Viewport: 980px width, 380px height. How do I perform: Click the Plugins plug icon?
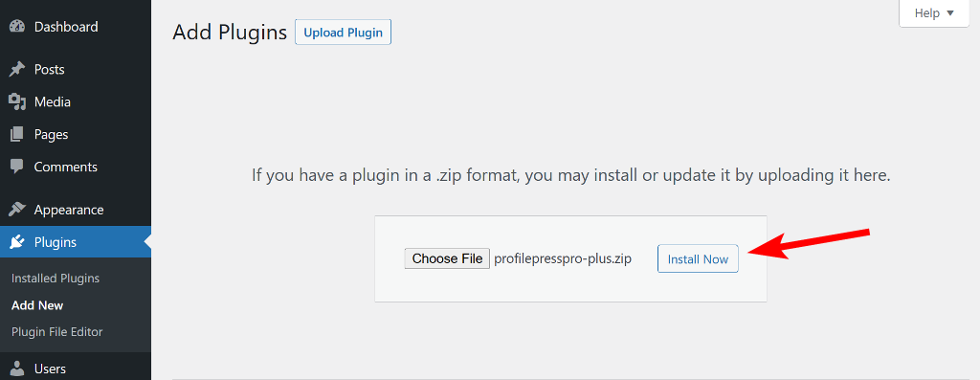(x=17, y=242)
